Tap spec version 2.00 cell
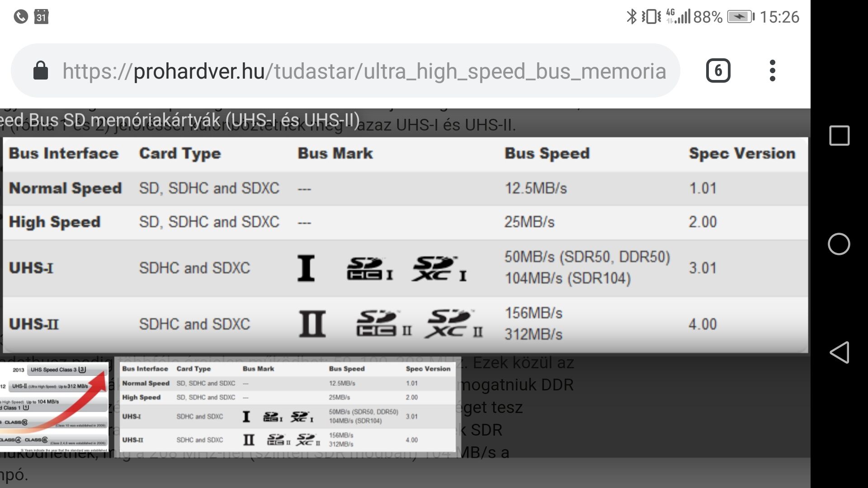 (x=703, y=222)
